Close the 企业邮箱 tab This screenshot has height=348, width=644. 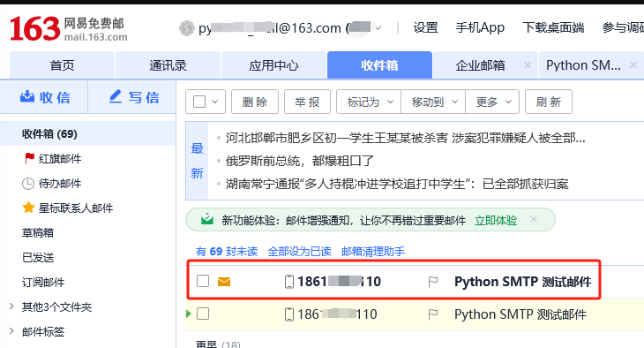tap(528, 65)
